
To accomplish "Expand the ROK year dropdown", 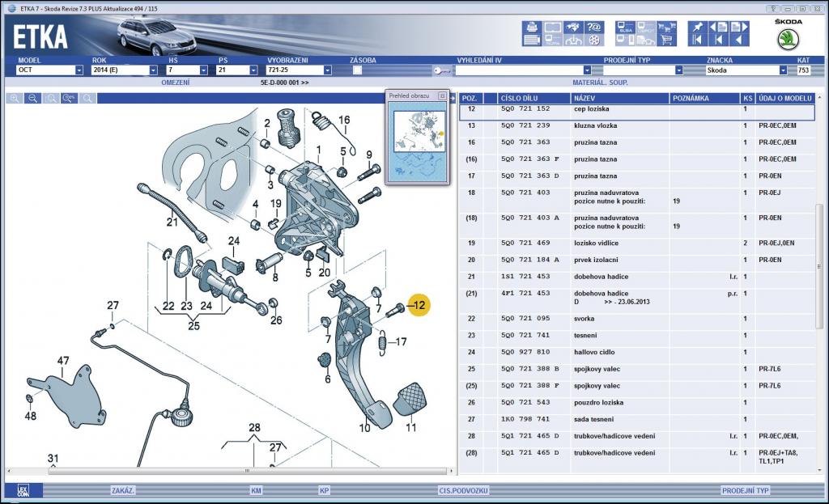I will click(x=153, y=70).
